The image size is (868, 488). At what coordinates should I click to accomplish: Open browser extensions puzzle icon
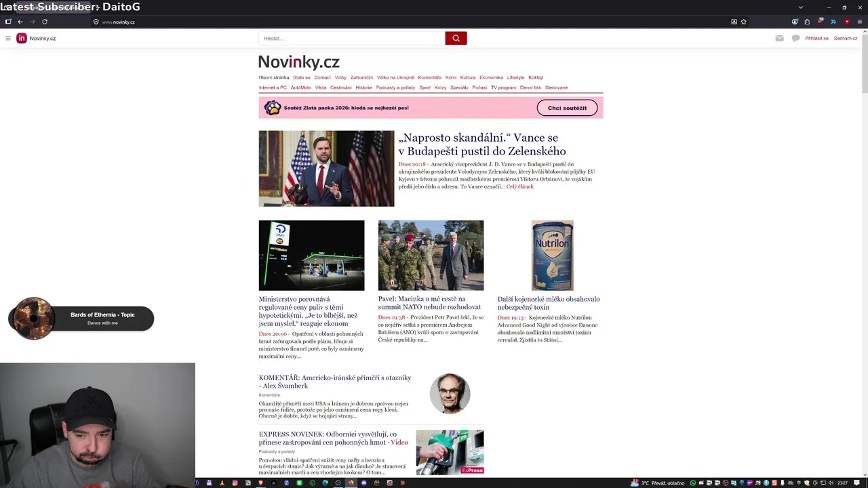[807, 22]
